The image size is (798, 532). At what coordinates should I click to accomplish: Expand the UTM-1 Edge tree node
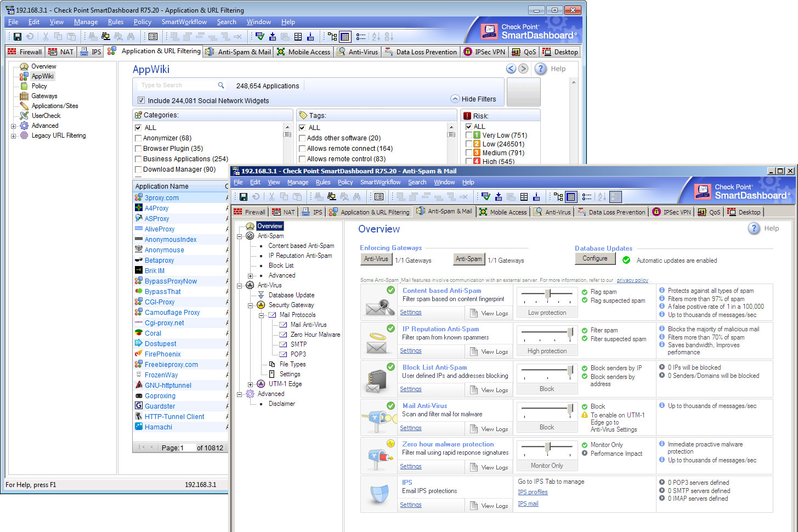click(x=251, y=384)
